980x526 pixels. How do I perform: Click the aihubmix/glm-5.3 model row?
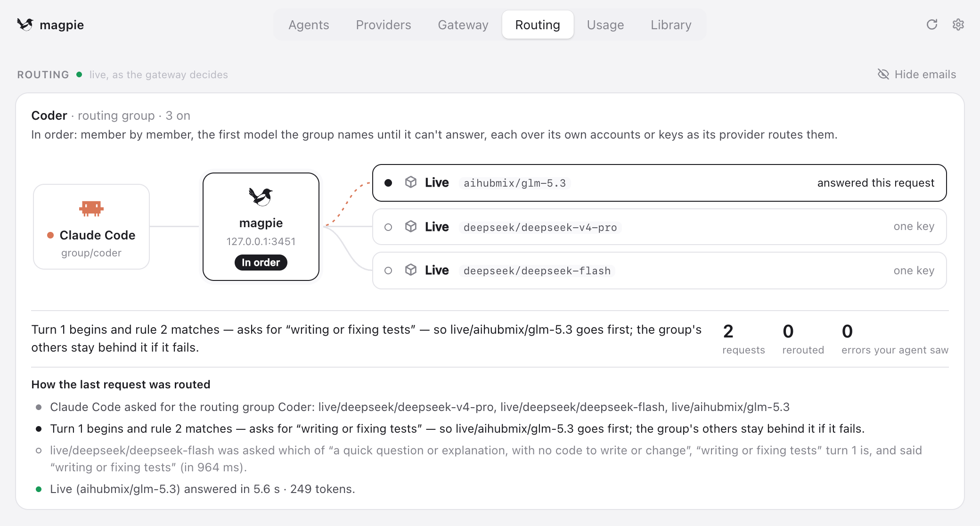(x=659, y=183)
